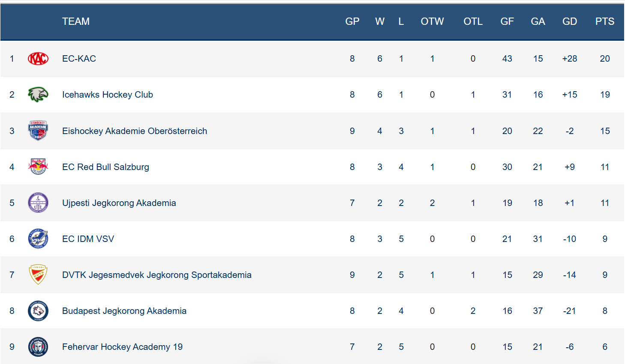Image resolution: width=625 pixels, height=364 pixels.
Task: Click the EC Red Bull Salzburg logo
Action: point(38,167)
